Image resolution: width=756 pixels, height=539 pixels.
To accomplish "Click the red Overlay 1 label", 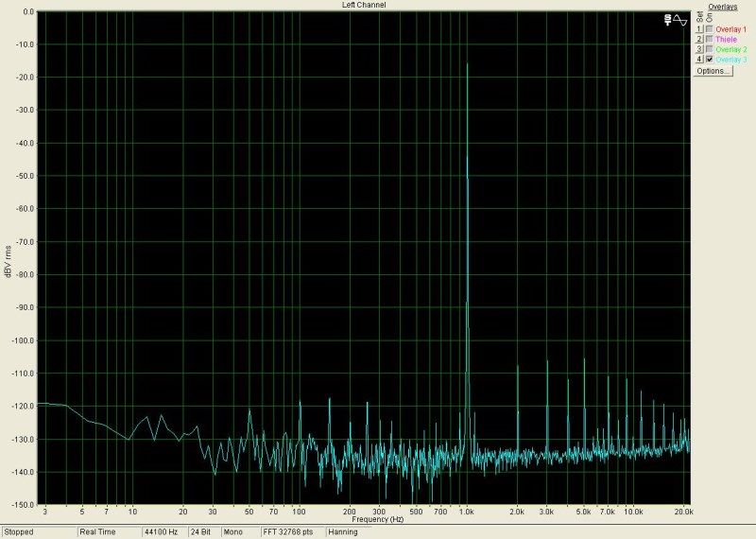I will [730, 29].
